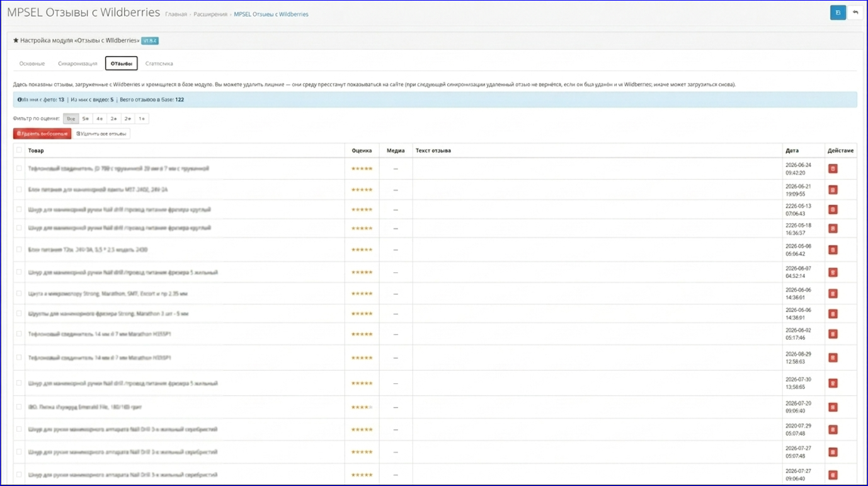
Task: Delete the review dated 2026-05-08 05:06:42
Action: 833,250
